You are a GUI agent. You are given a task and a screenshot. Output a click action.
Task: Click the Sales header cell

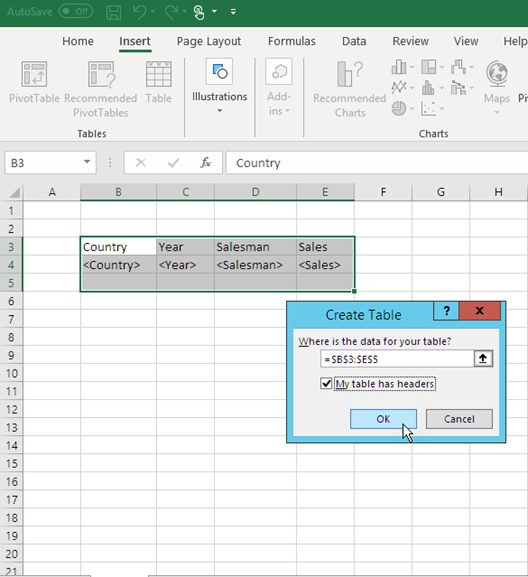325,247
